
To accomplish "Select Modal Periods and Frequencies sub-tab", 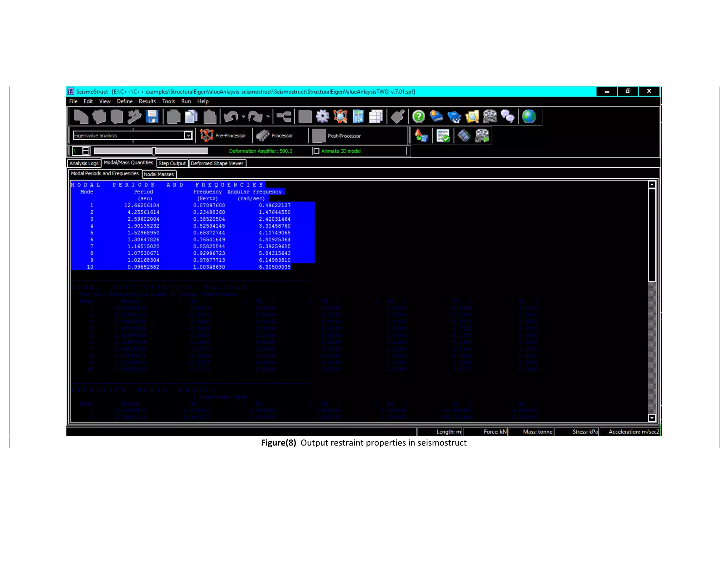I will 105,173.
